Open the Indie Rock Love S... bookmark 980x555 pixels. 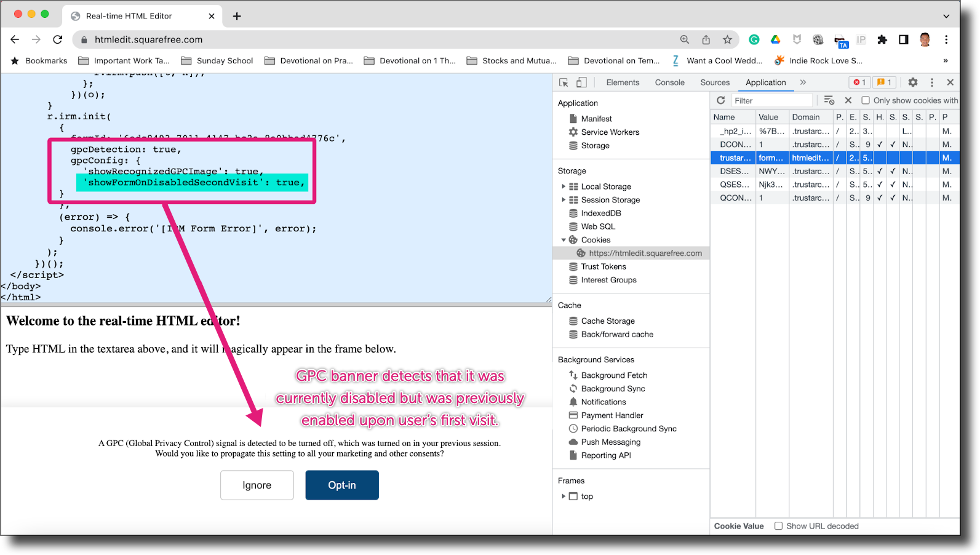pos(818,61)
